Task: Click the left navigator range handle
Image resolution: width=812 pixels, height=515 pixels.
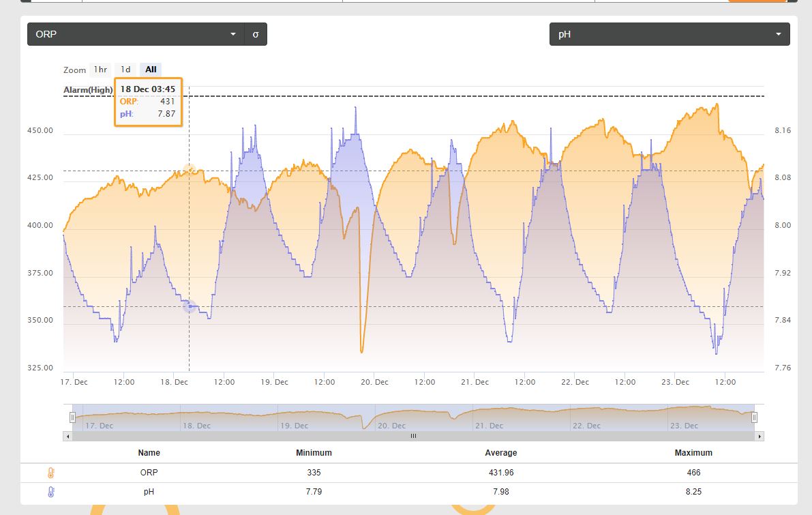Action: pyautogui.click(x=72, y=417)
